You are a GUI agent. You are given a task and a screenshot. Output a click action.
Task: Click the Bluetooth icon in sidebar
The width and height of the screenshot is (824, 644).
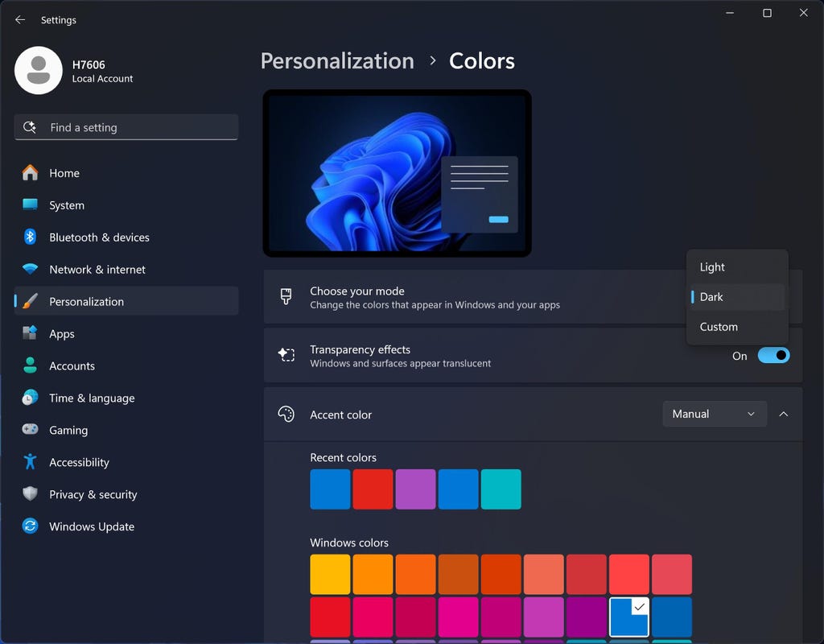tap(30, 237)
